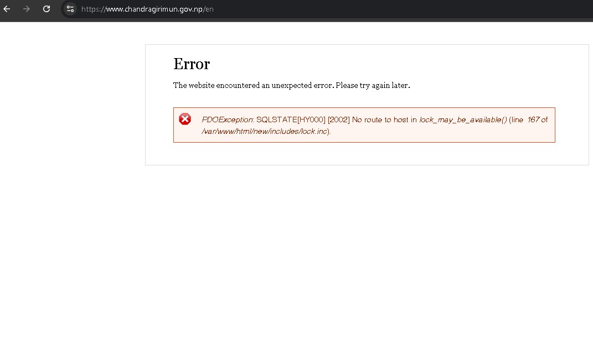The width and height of the screenshot is (593, 364).
Task: Click the line number "167"
Action: click(x=533, y=119)
